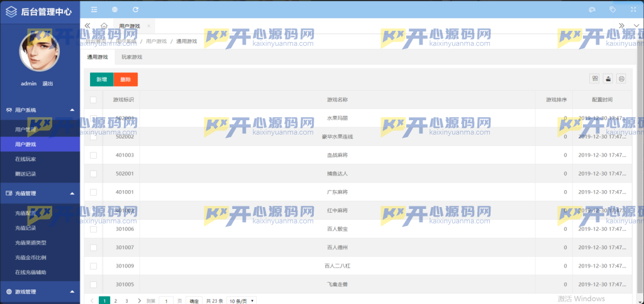This screenshot has height=304, width=644.
Task: Click the tag icon in top bar
Action: tap(612, 9)
